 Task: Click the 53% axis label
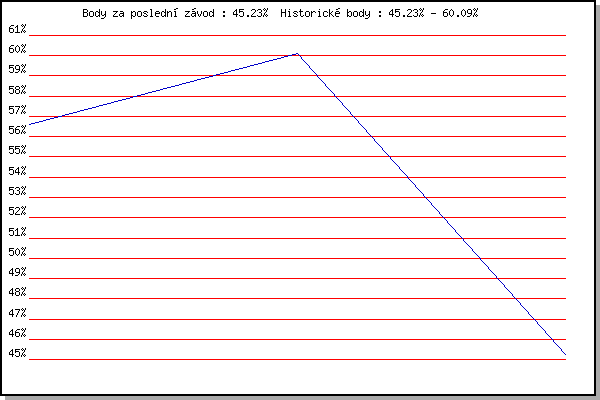(17, 191)
